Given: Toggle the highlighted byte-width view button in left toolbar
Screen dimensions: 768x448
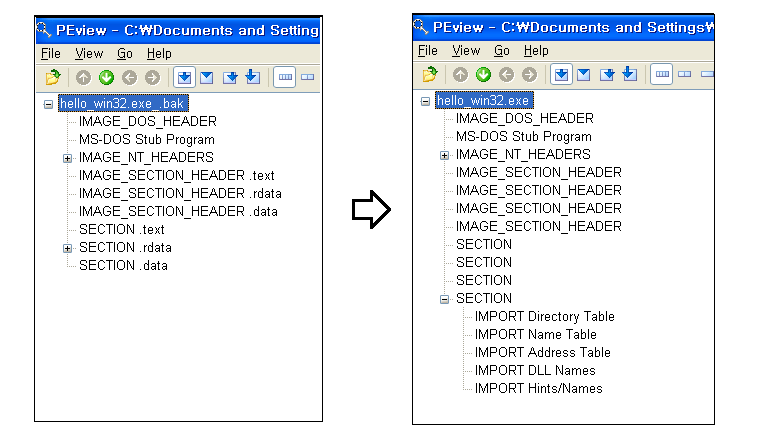Looking at the screenshot, I should click(284, 77).
